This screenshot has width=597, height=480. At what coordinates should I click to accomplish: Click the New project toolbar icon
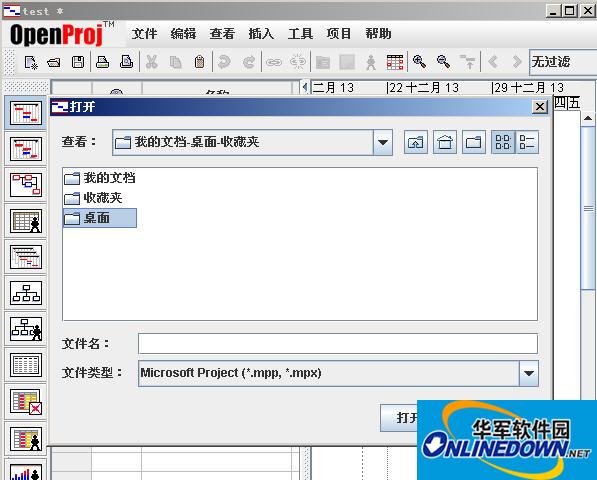(30, 62)
